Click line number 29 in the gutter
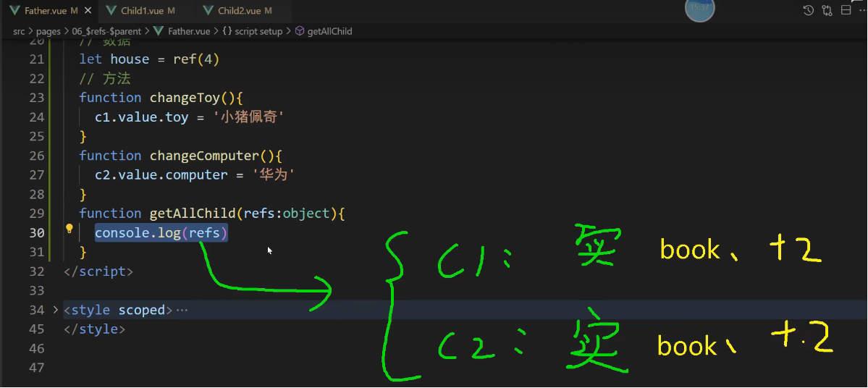 tap(36, 214)
